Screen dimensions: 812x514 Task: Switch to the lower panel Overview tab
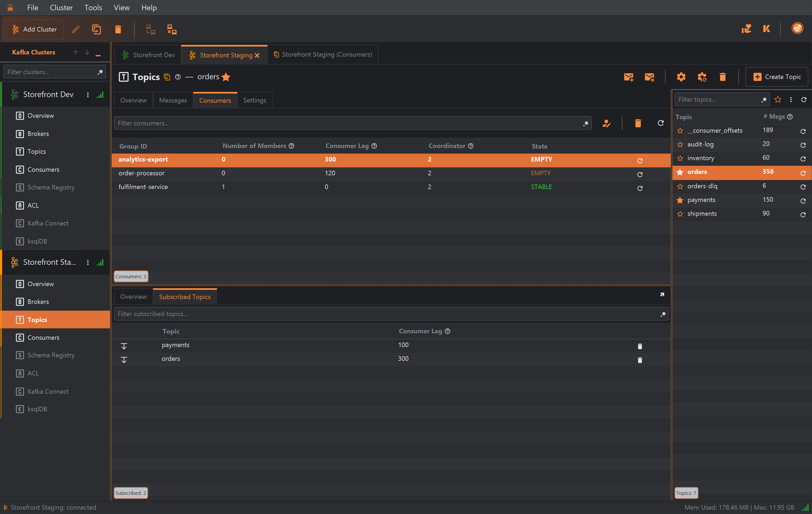pyautogui.click(x=133, y=297)
